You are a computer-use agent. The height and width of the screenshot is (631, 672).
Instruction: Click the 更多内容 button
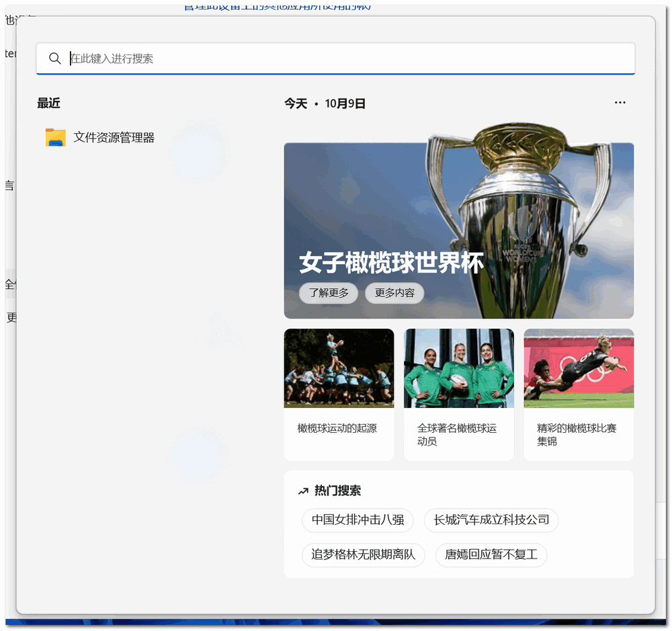pos(394,293)
